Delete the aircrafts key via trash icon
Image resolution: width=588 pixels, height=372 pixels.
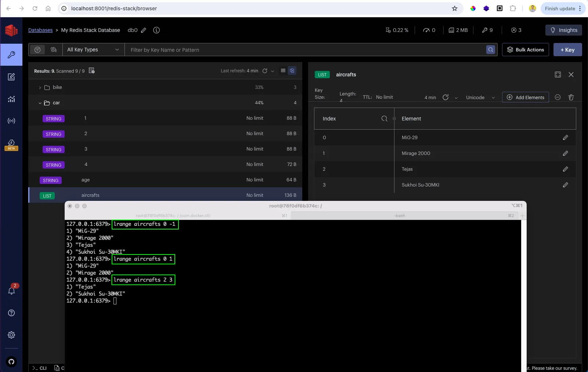pyautogui.click(x=571, y=97)
